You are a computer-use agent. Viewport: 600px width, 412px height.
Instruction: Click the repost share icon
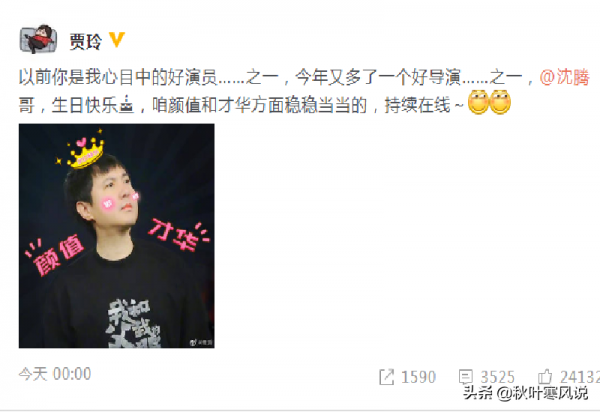point(386,377)
